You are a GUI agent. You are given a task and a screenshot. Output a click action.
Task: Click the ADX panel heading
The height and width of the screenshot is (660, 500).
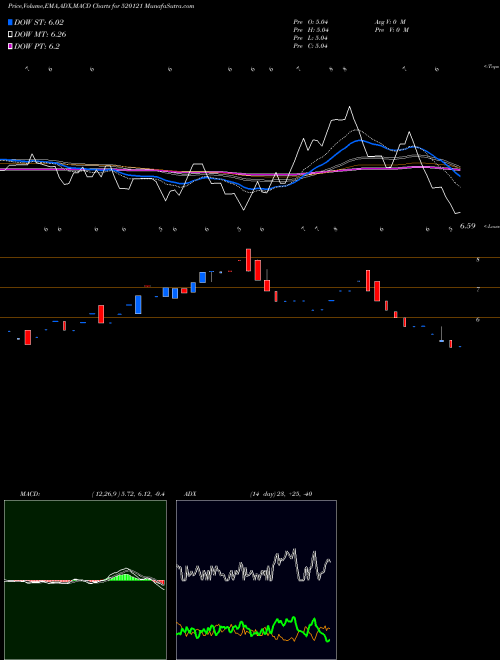click(x=190, y=494)
